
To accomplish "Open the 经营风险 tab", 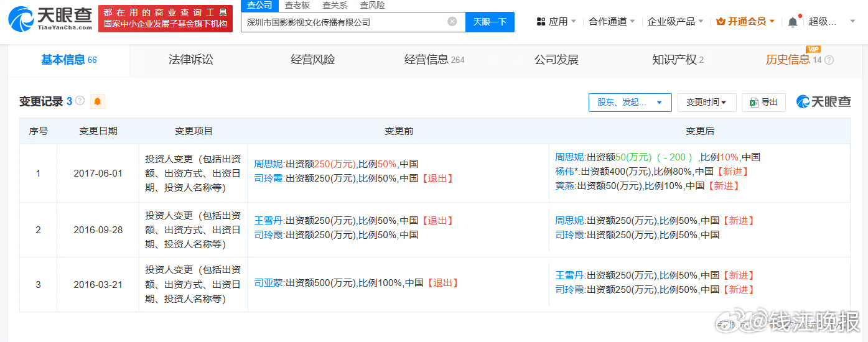I will (x=312, y=60).
